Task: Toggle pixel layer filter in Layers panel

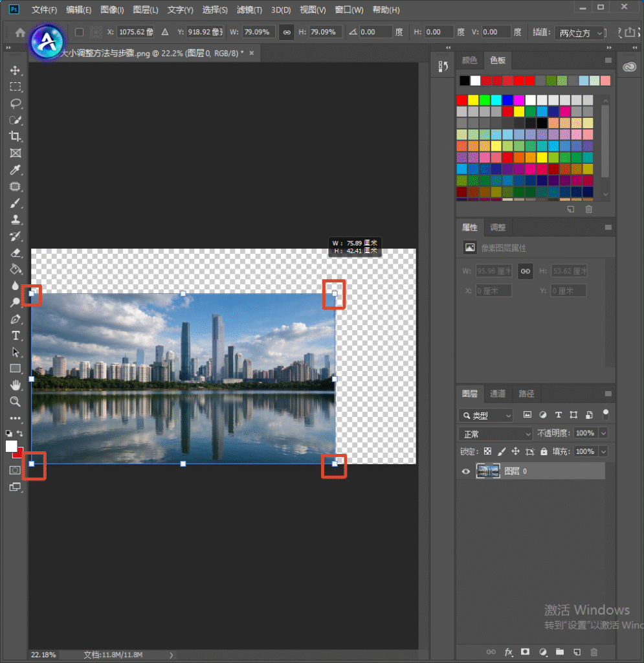Action: point(527,415)
